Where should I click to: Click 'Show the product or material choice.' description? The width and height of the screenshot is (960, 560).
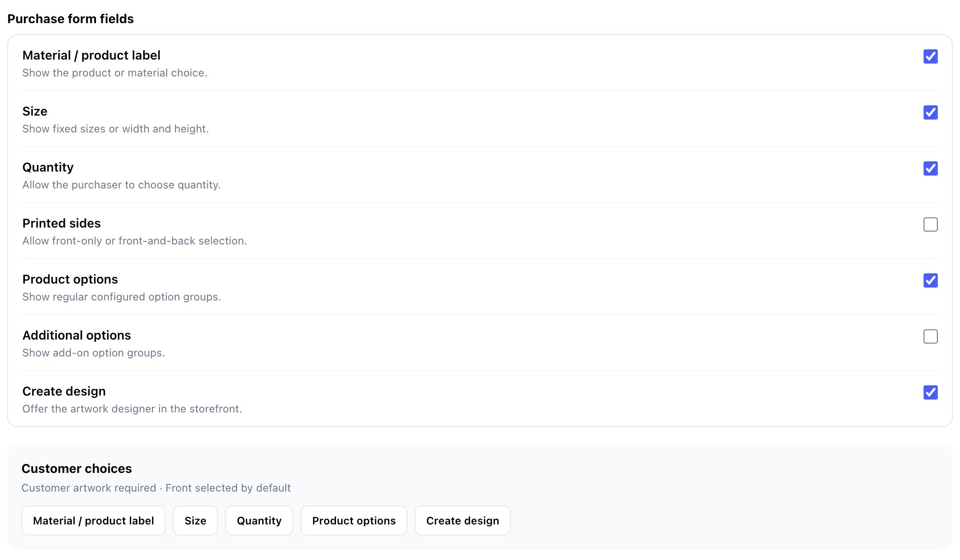(115, 73)
